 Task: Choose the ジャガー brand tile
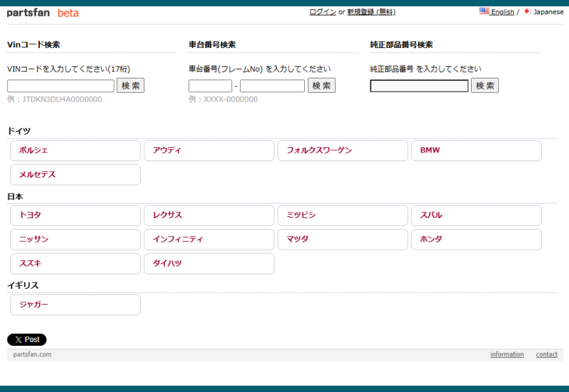[75, 305]
